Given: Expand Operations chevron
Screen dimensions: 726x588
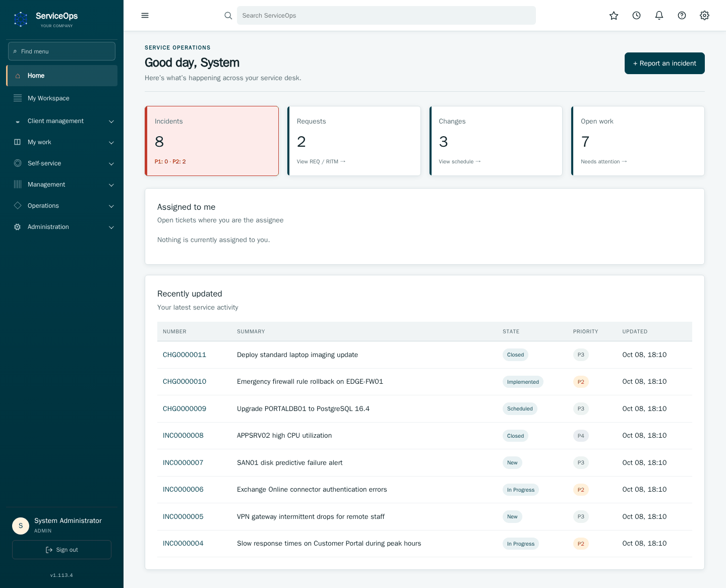Looking at the screenshot, I should pyautogui.click(x=111, y=206).
